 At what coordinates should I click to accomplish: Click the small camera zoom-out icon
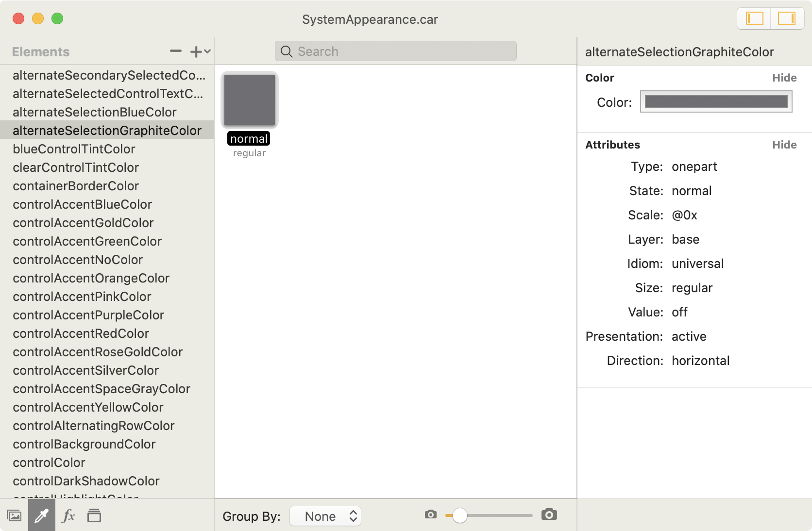coord(431,514)
